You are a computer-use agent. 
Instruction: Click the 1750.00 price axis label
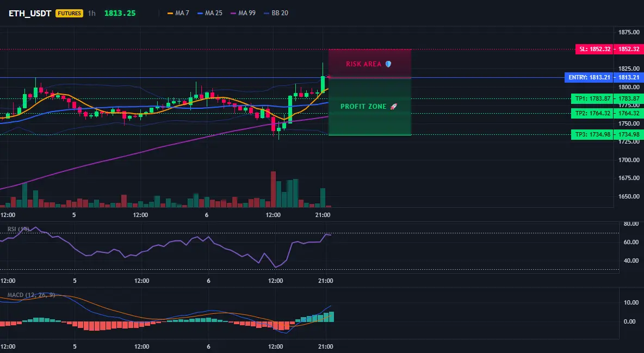629,123
